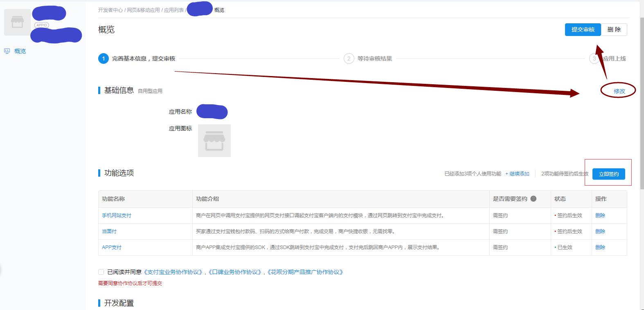Delete the 当面付 row
This screenshot has height=310, width=644.
[x=600, y=231]
